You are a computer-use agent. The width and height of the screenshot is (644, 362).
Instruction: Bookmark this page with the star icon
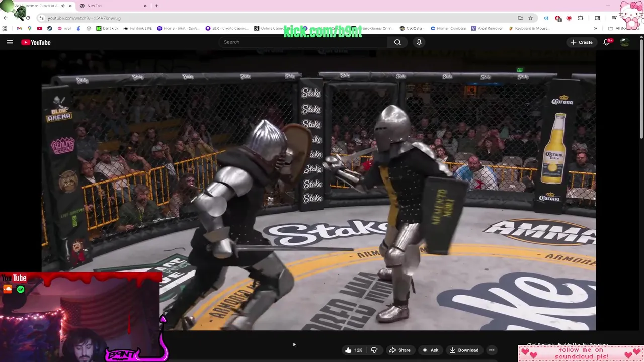click(x=530, y=18)
